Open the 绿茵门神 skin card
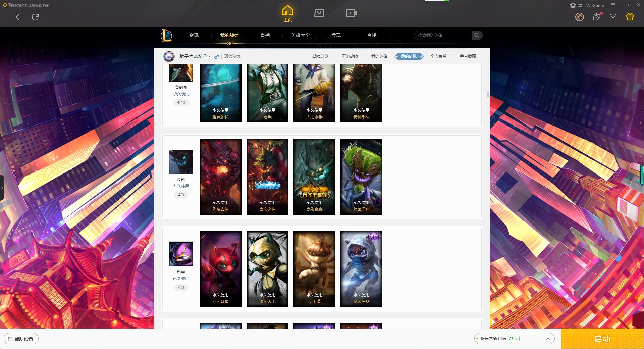This screenshot has width=644, height=349. 361,177
